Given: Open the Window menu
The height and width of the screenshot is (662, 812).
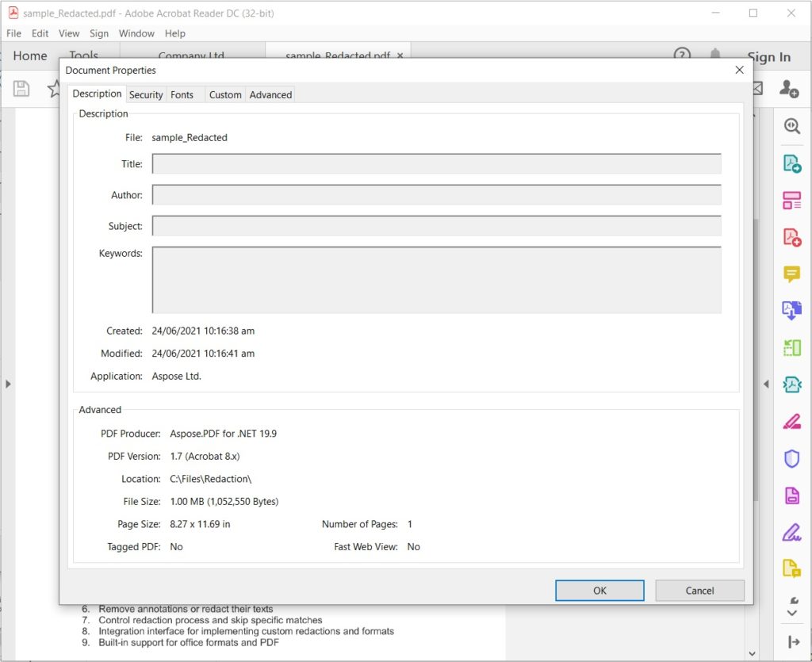Looking at the screenshot, I should [x=136, y=33].
